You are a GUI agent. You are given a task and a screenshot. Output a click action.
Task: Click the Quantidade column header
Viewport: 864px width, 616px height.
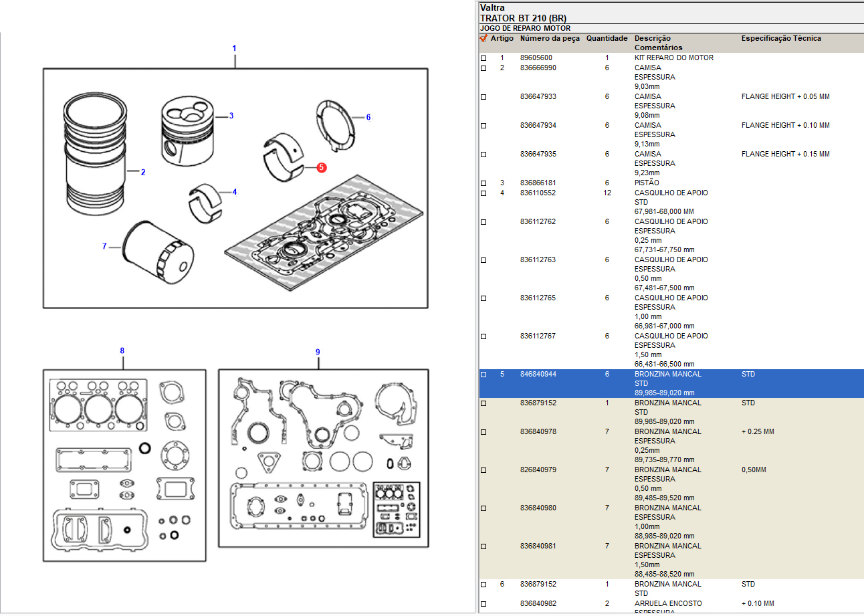click(x=607, y=39)
